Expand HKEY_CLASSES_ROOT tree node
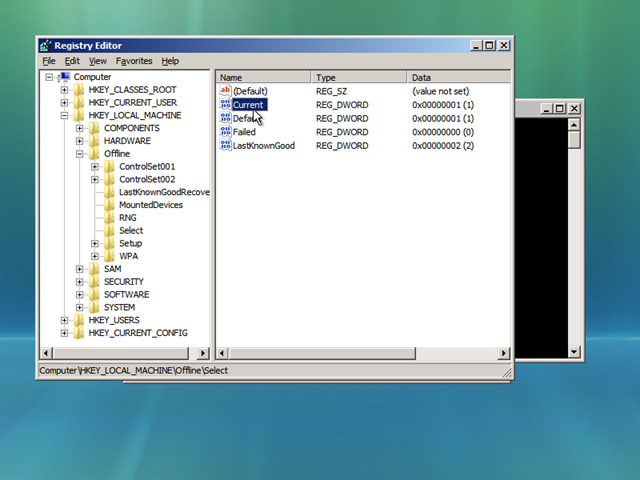Image resolution: width=640 pixels, height=480 pixels. (x=64, y=90)
